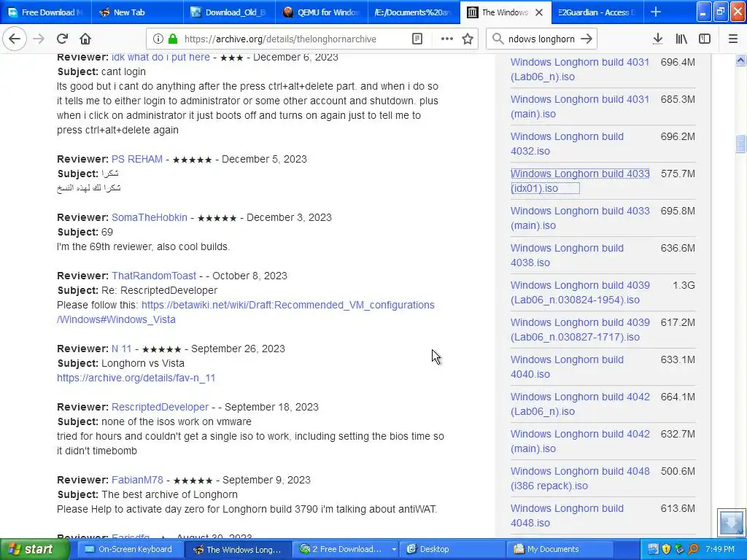The width and height of the screenshot is (747, 560).
Task: Click the Forward navigation arrow
Action: point(39,39)
